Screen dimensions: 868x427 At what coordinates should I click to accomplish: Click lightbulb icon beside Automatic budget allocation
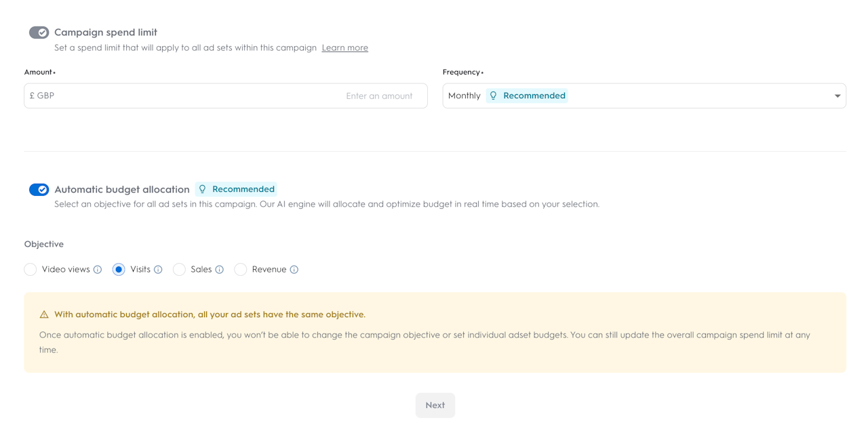coord(202,189)
